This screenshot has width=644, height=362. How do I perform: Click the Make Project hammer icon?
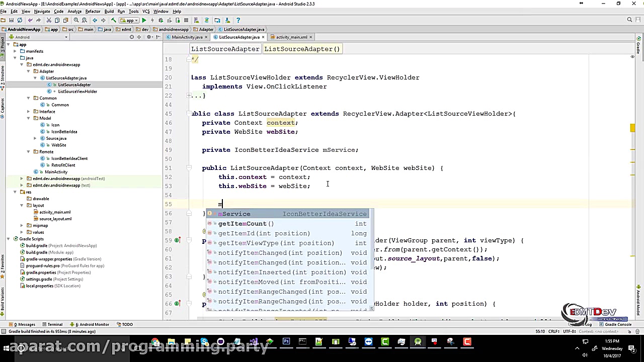pos(114,20)
